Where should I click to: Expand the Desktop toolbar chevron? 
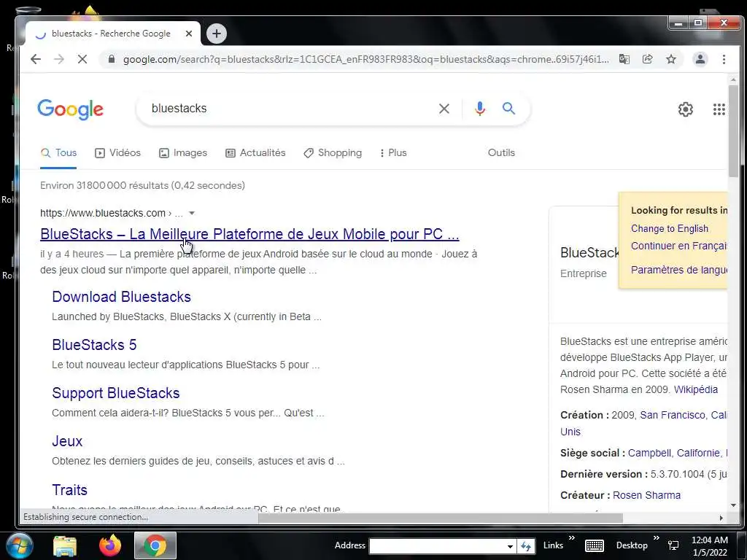tap(656, 538)
